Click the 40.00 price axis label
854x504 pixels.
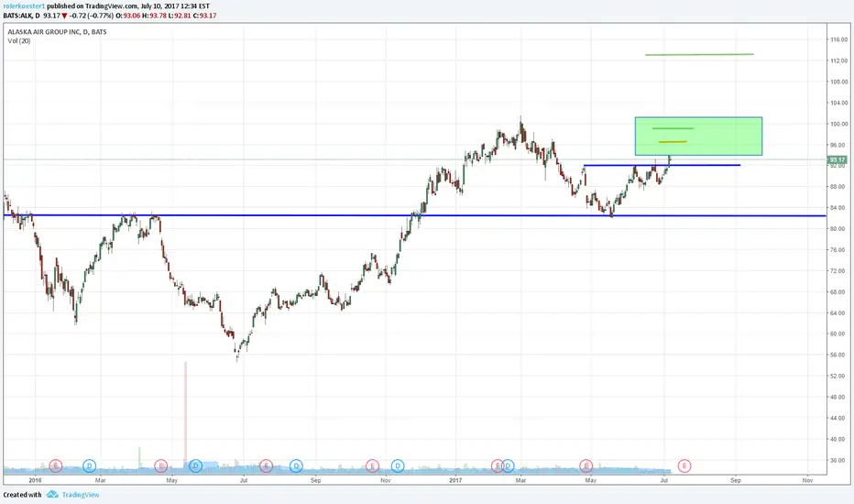(x=838, y=439)
